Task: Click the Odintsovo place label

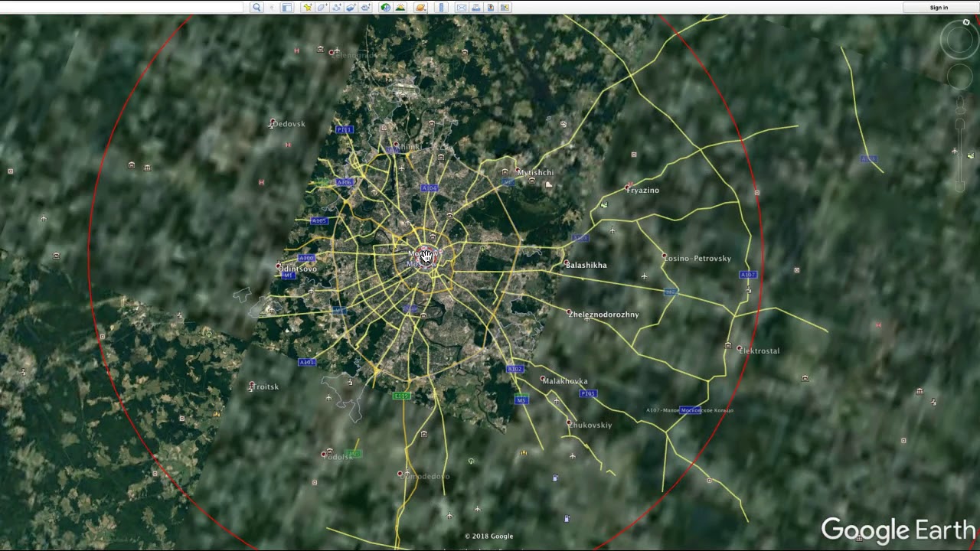Action: coord(298,269)
